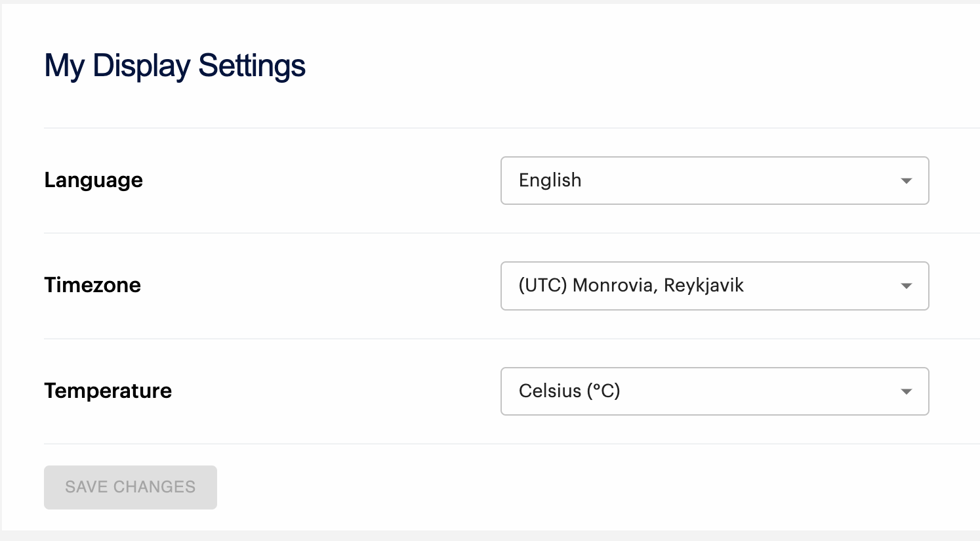Viewport: 980px width, 541px height.
Task: Click the Timezone dropdown caret arrow
Action: (906, 286)
